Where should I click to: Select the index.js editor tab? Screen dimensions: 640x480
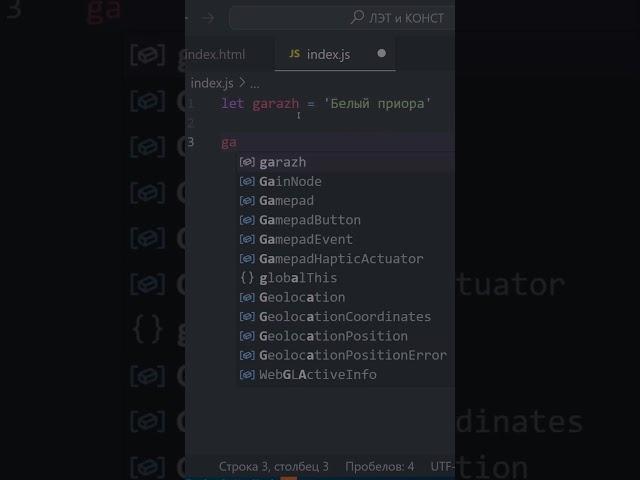pos(328,54)
